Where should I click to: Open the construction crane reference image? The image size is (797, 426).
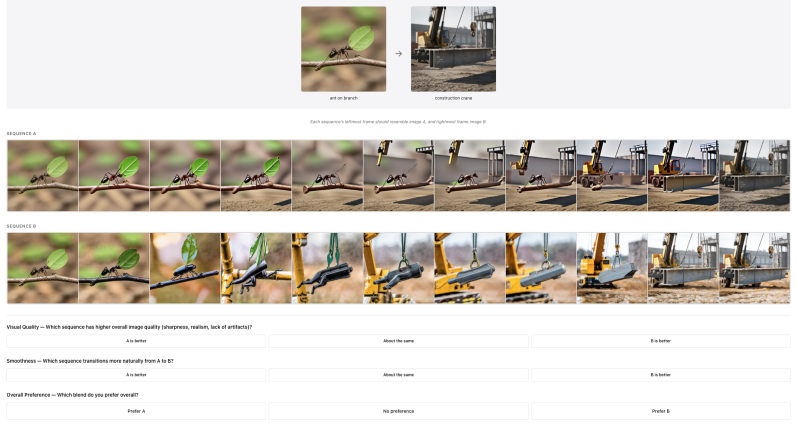click(453, 49)
